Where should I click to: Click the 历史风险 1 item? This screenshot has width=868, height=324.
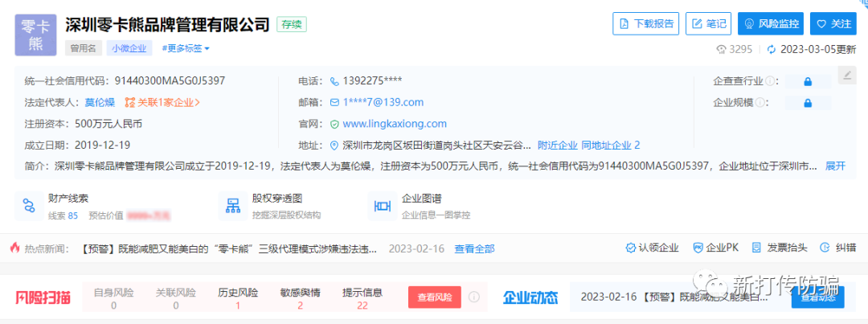point(238,298)
